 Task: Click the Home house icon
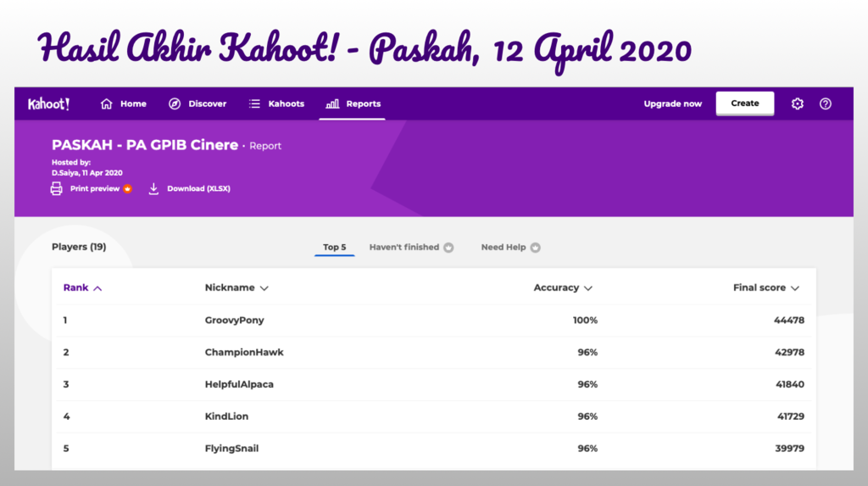(x=107, y=103)
